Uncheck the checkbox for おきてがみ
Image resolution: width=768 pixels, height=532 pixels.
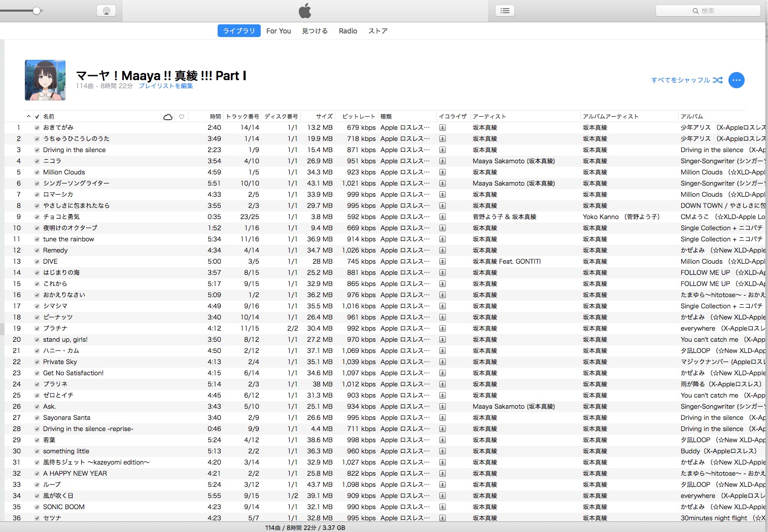[x=37, y=128]
